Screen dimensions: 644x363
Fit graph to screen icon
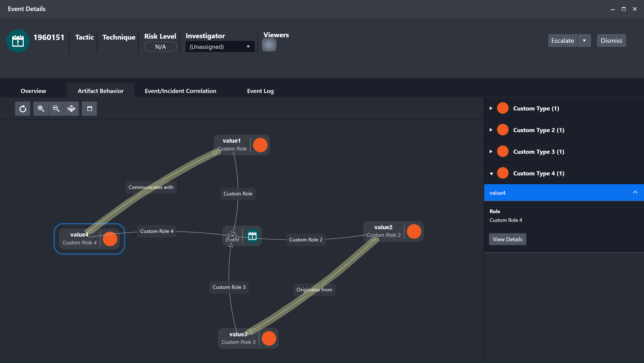coord(72,109)
